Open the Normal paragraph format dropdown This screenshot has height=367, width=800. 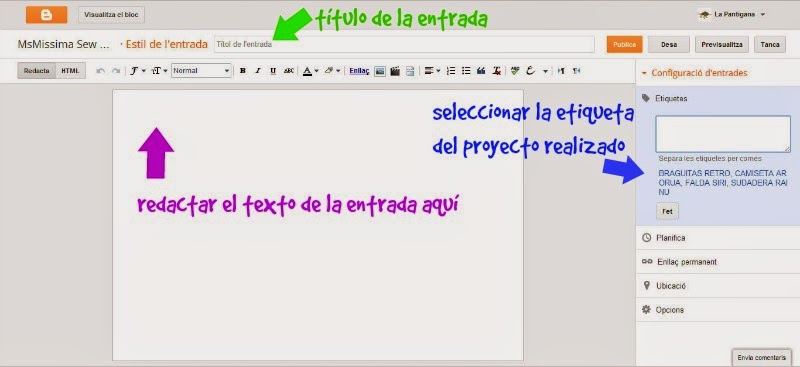pos(201,71)
